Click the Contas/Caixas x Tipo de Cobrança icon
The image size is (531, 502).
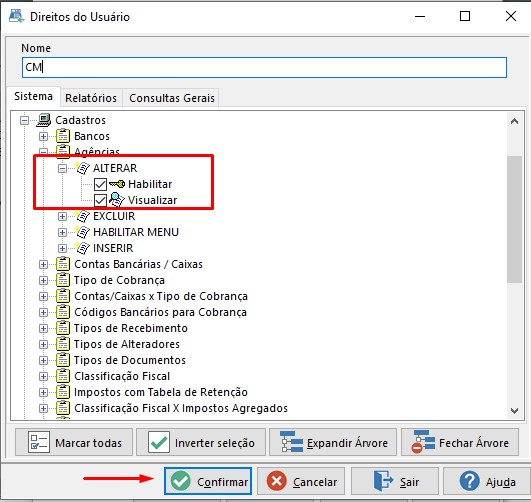(63, 296)
